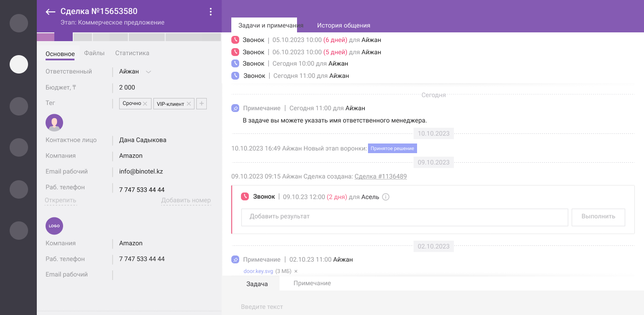
Task: Click the pin icon of today's Примечание
Action: click(x=235, y=108)
